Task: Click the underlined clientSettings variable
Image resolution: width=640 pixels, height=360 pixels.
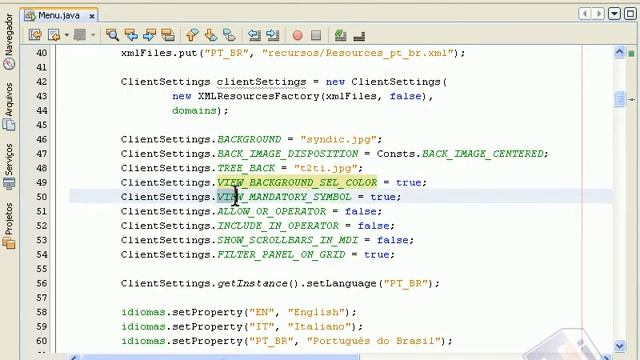Action: click(x=262, y=82)
